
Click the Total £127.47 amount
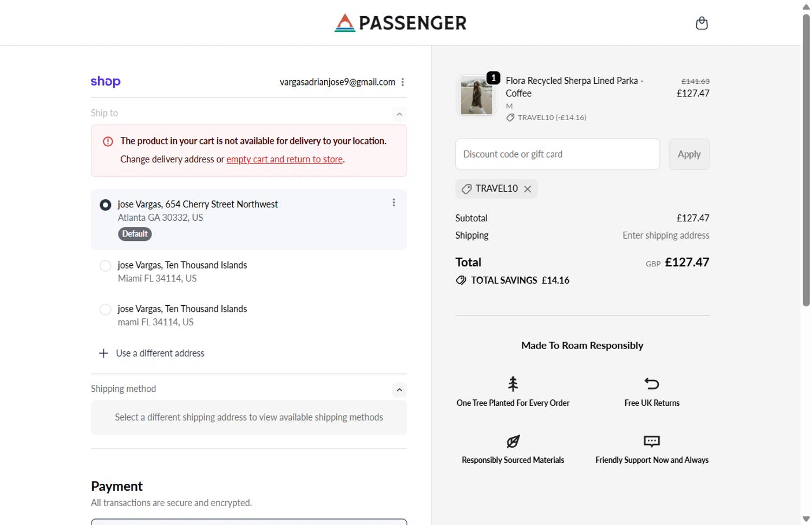[x=687, y=262]
